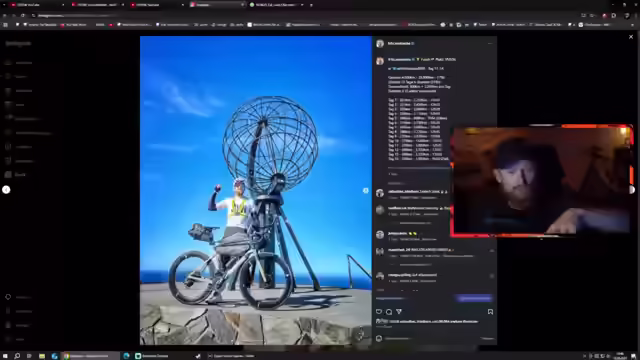Open the apps grid in the bookmarks bar

pyautogui.click(x=5, y=25)
